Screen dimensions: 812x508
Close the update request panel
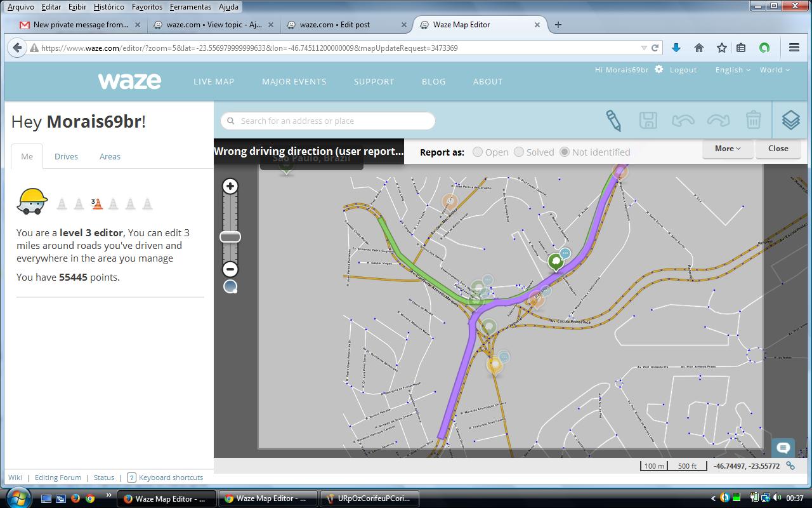778,149
